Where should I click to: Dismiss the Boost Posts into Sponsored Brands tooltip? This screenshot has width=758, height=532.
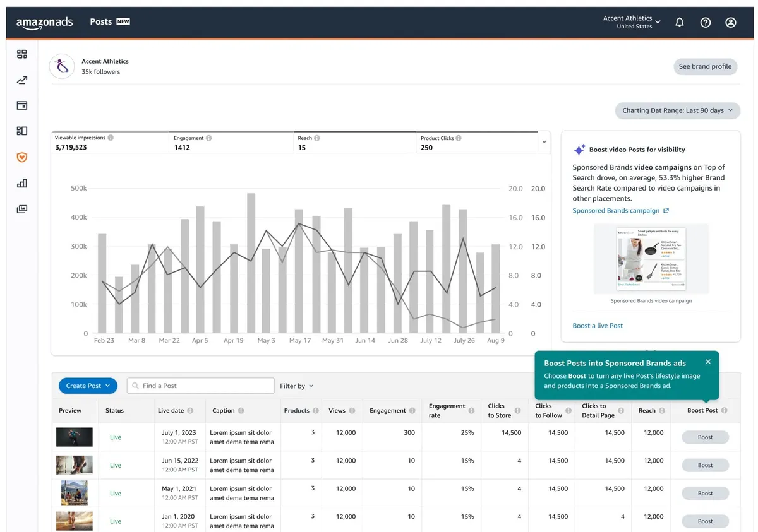[x=708, y=362]
